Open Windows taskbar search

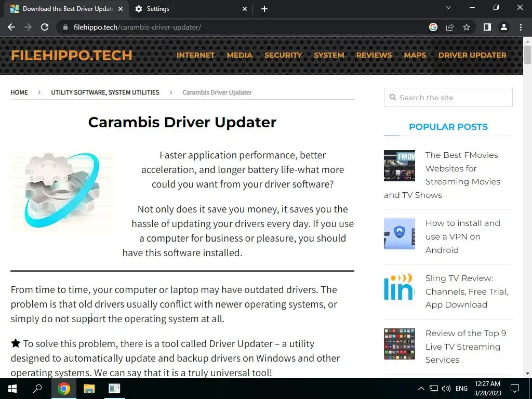click(x=37, y=389)
